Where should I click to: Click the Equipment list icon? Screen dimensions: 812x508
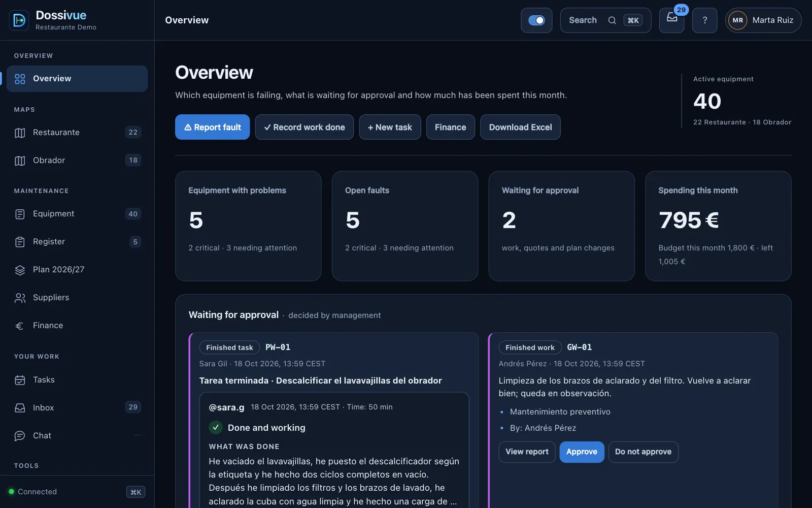[20, 214]
